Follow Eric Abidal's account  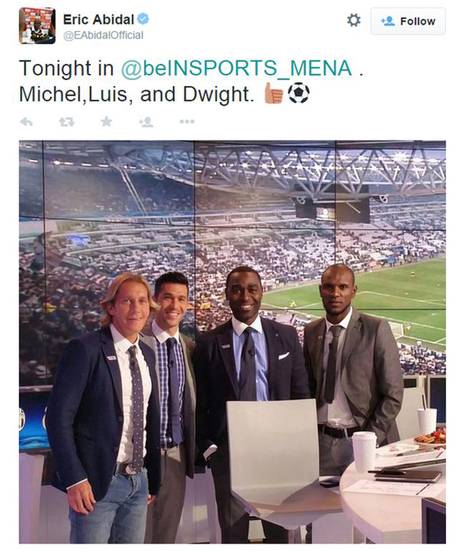pos(408,21)
